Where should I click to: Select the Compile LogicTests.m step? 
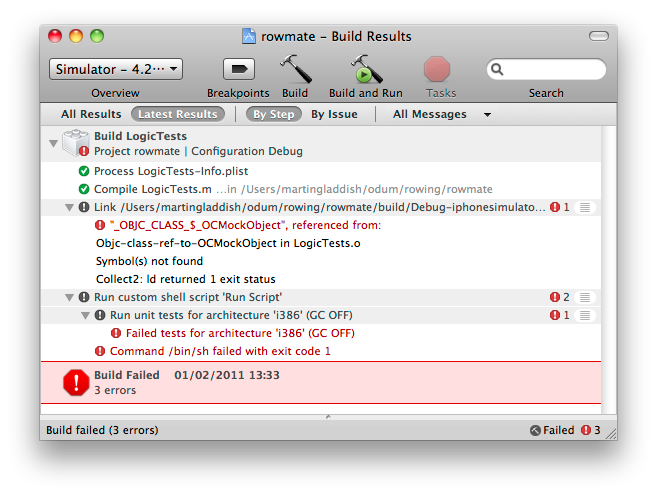(x=152, y=189)
